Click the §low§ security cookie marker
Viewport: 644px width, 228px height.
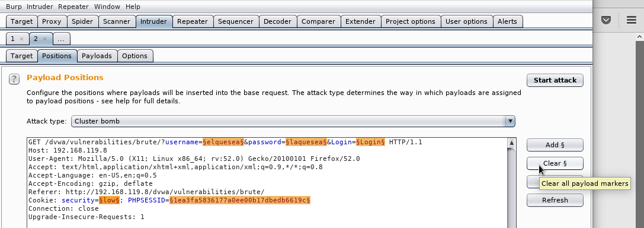pos(109,200)
